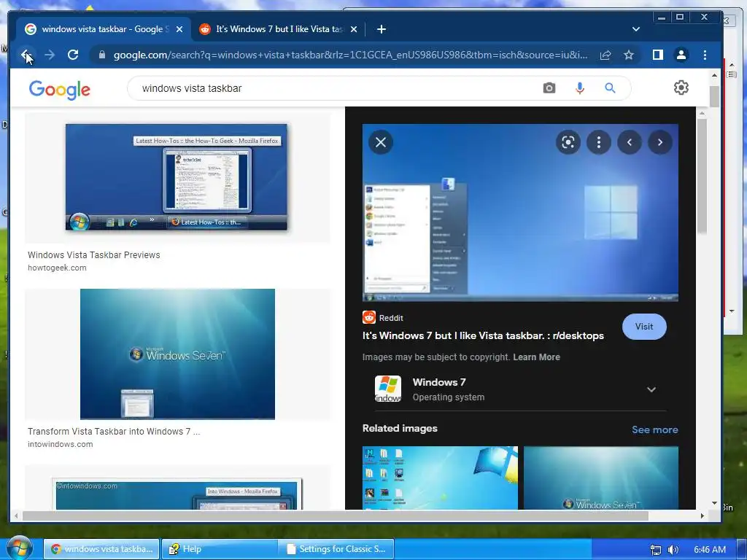Switch to the Reddit Vista taskbar tab
The image size is (747, 560).
279,29
